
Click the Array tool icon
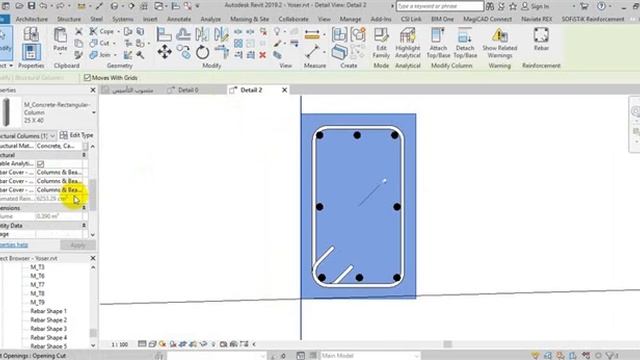click(x=238, y=43)
